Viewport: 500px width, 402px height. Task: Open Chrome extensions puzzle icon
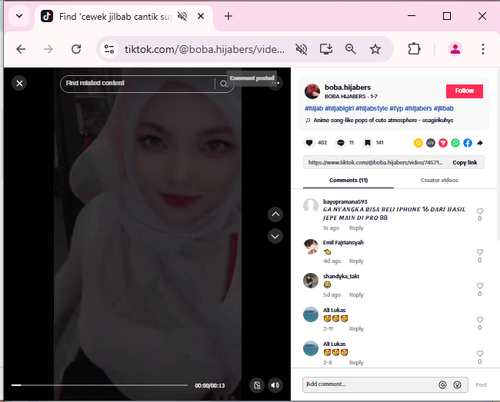(414, 49)
